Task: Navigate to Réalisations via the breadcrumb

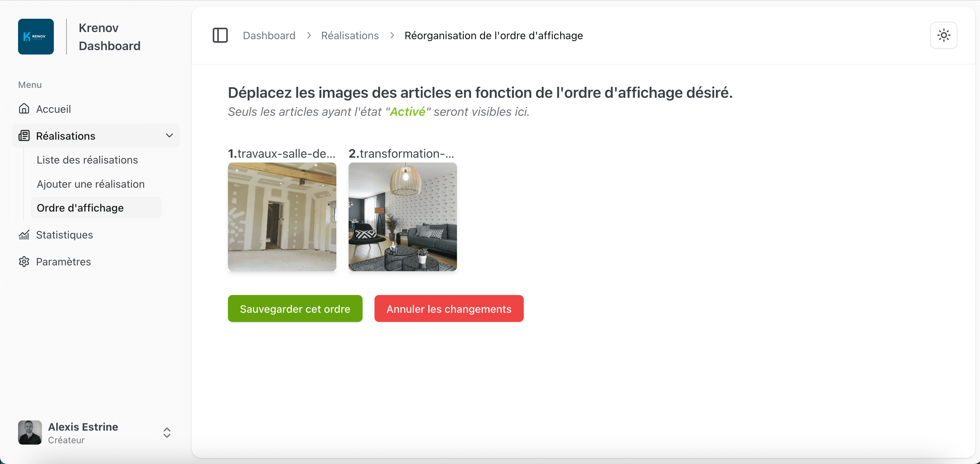Action: pos(350,35)
